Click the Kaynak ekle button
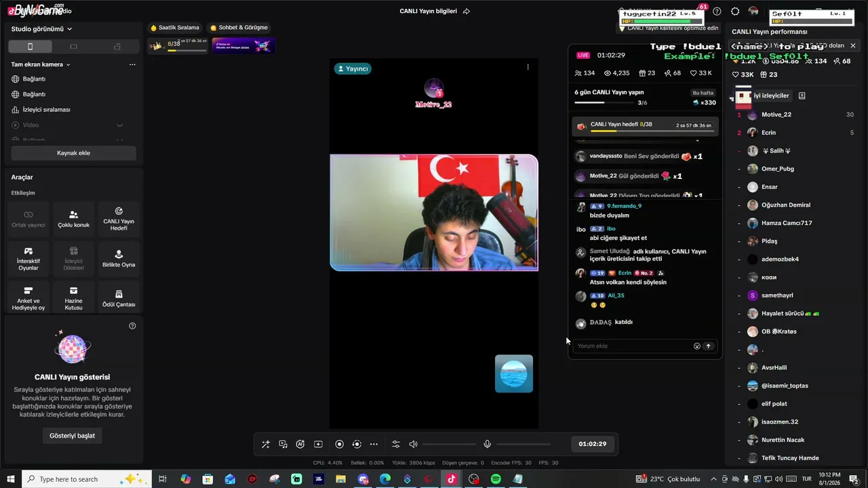 73,153
